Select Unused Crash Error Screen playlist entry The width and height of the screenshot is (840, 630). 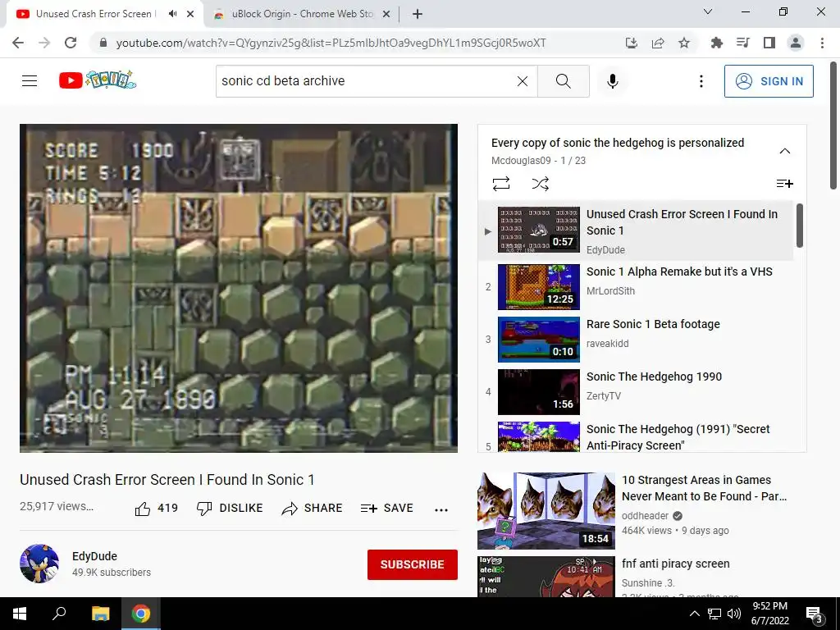pyautogui.click(x=635, y=231)
